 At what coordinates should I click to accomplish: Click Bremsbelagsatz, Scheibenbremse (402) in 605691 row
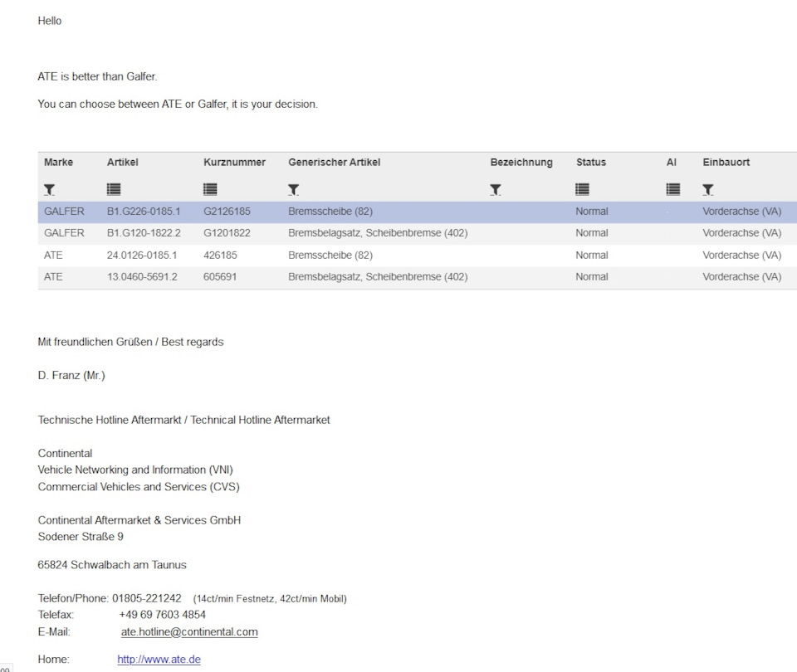click(x=378, y=277)
